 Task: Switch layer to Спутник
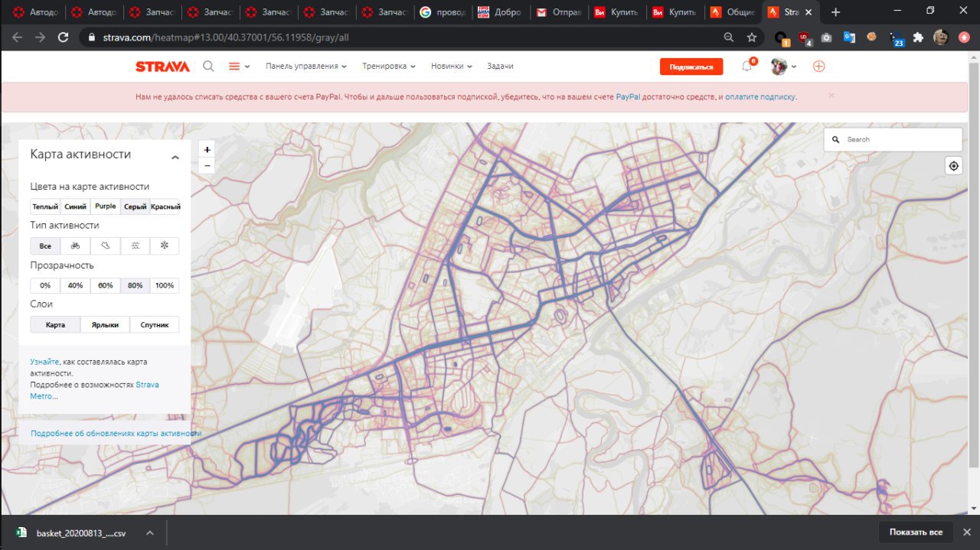click(x=155, y=325)
